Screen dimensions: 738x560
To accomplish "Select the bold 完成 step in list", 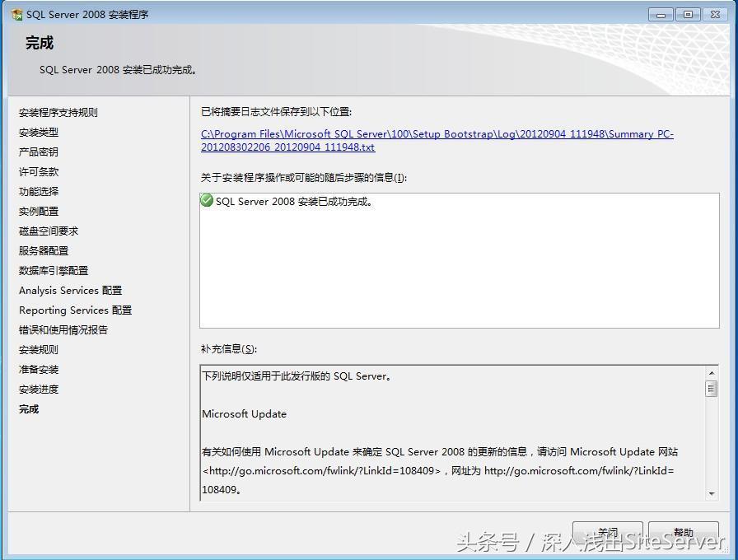I will pyautogui.click(x=29, y=409).
